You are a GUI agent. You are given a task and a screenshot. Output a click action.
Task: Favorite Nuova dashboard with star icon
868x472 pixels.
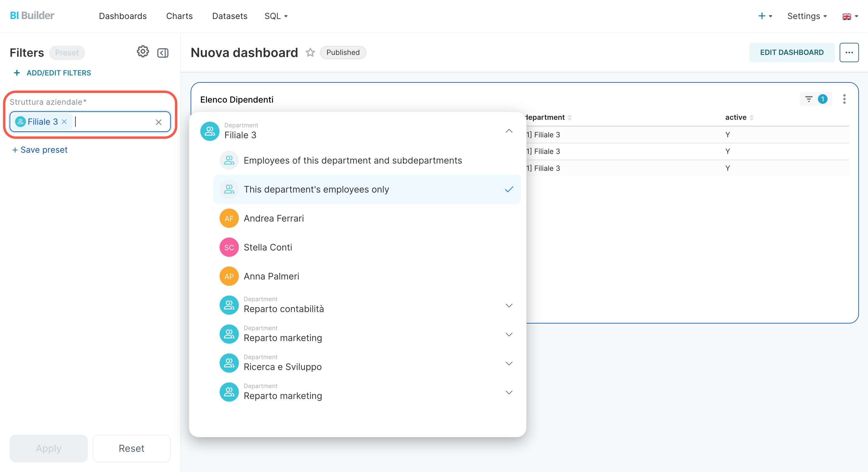(310, 53)
